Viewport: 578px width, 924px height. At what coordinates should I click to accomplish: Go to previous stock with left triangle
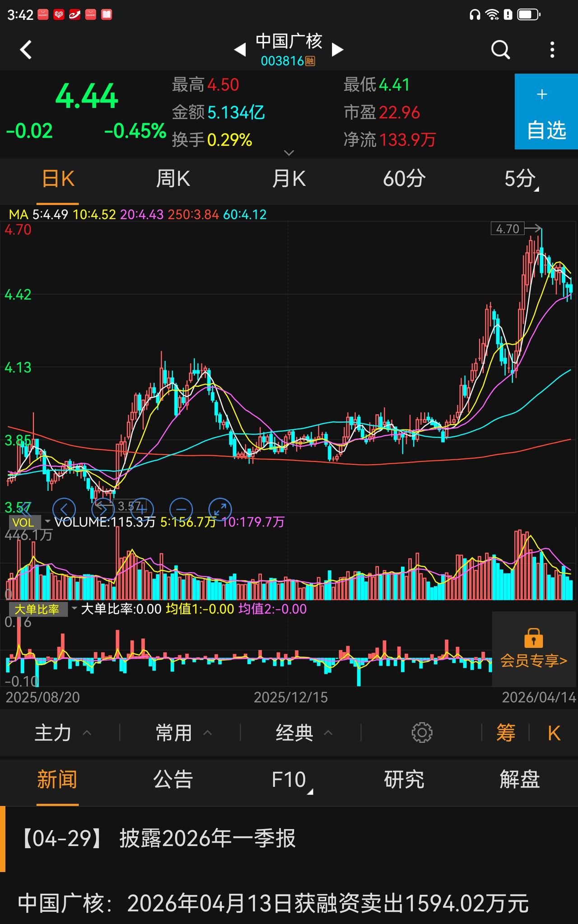click(x=240, y=50)
